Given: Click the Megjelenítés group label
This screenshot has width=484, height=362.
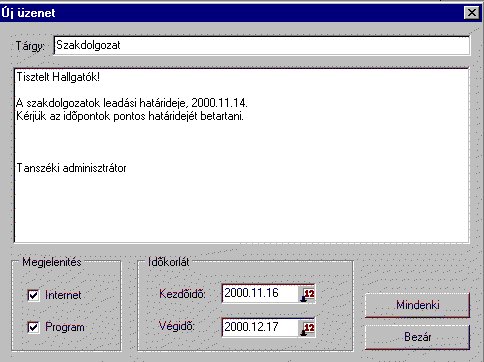Looking at the screenshot, I should coord(52,262).
